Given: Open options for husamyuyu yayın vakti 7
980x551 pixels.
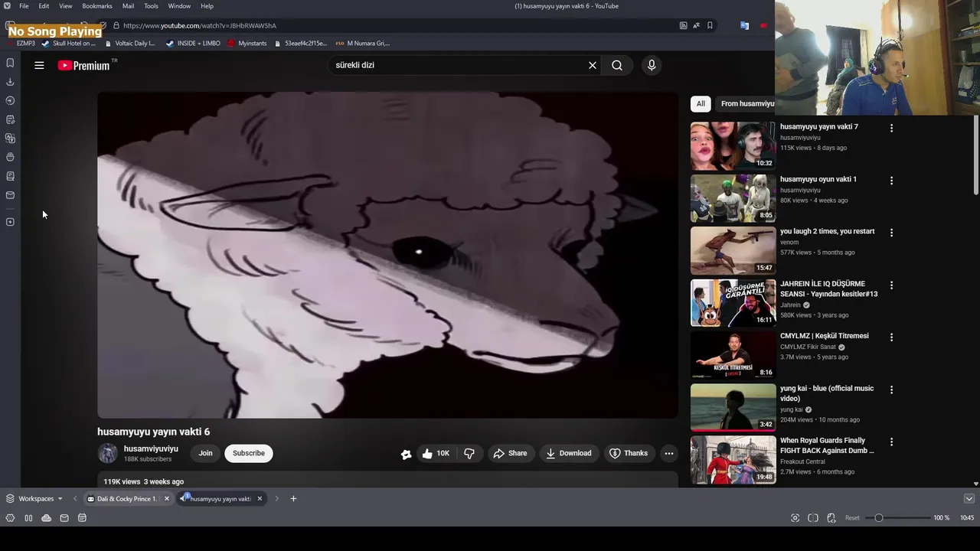Looking at the screenshot, I should point(891,128).
